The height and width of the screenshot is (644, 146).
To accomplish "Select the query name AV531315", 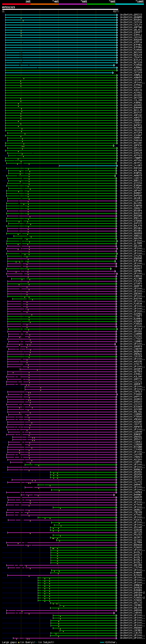I will click(8, 7).
